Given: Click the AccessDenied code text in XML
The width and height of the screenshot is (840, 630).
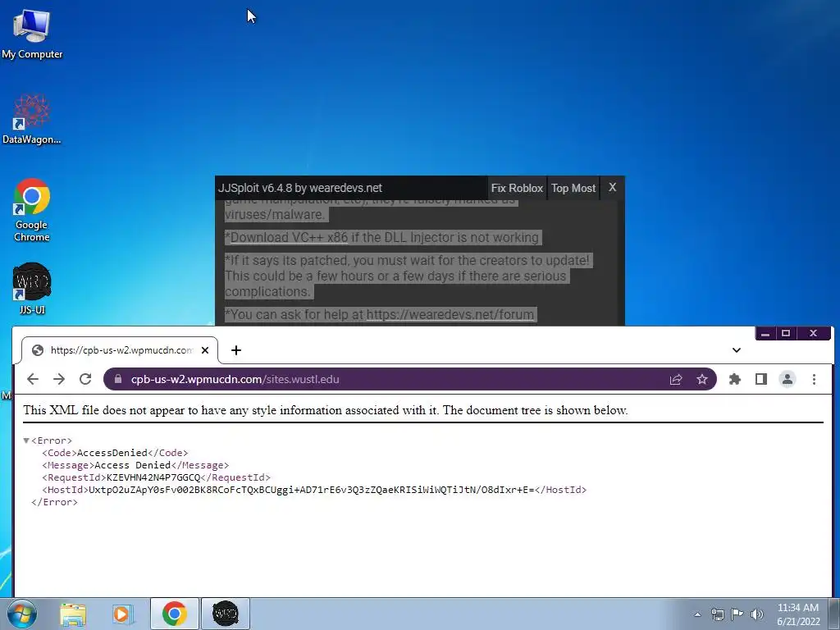Looking at the screenshot, I should coord(112,453).
